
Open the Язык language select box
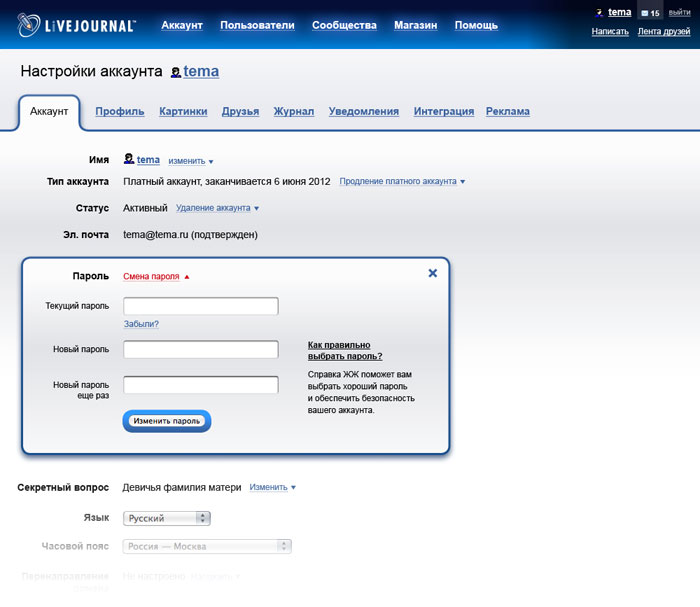[167, 518]
